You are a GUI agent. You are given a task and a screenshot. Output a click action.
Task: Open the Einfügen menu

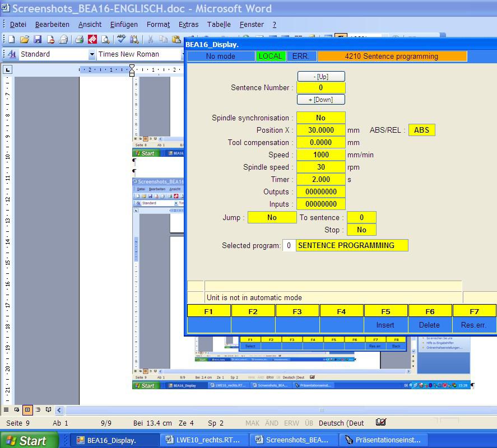pos(124,25)
